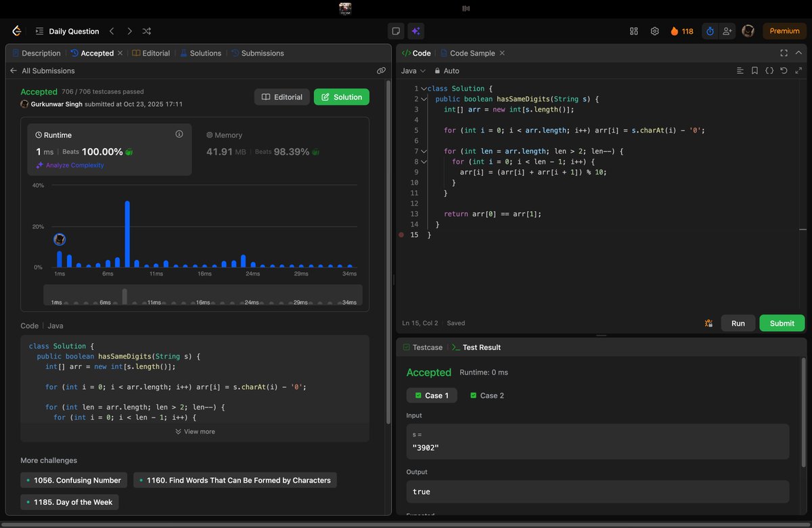Click the Auto lock setting
The width and height of the screenshot is (812, 528).
coord(447,70)
